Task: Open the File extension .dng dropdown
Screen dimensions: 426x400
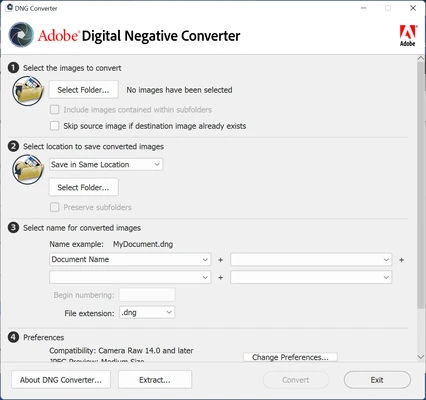Action: [147, 312]
